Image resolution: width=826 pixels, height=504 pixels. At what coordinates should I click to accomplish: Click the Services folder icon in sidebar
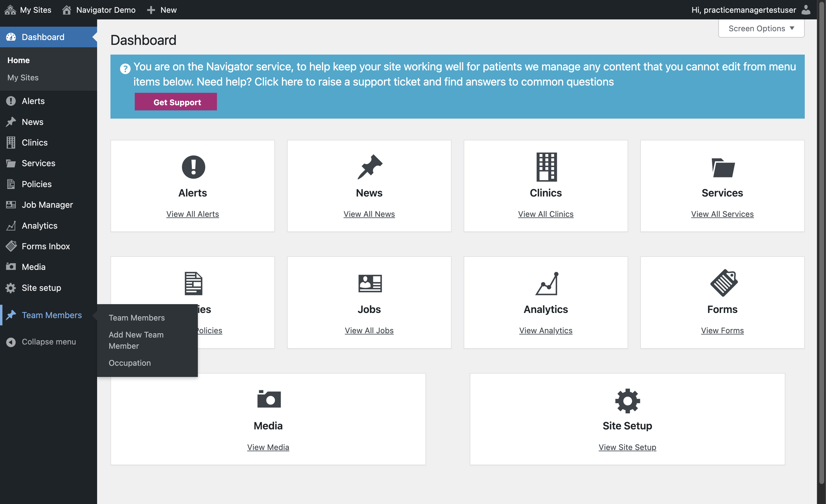click(11, 163)
